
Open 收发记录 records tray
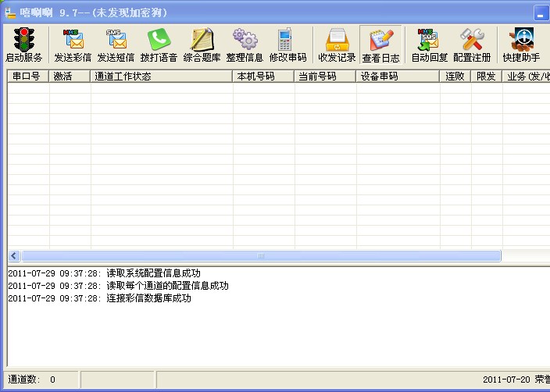tap(337, 45)
